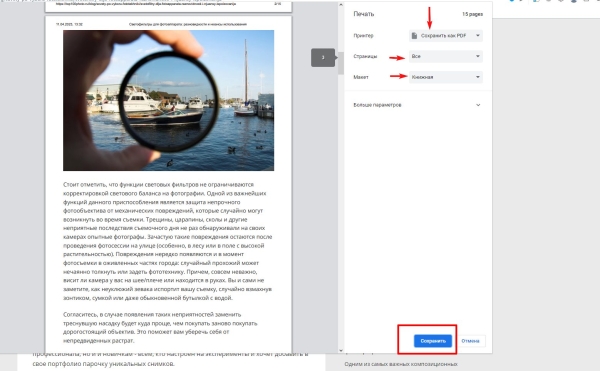This screenshot has height=371, width=600.
Task: Click the Отмена button
Action: [x=470, y=341]
